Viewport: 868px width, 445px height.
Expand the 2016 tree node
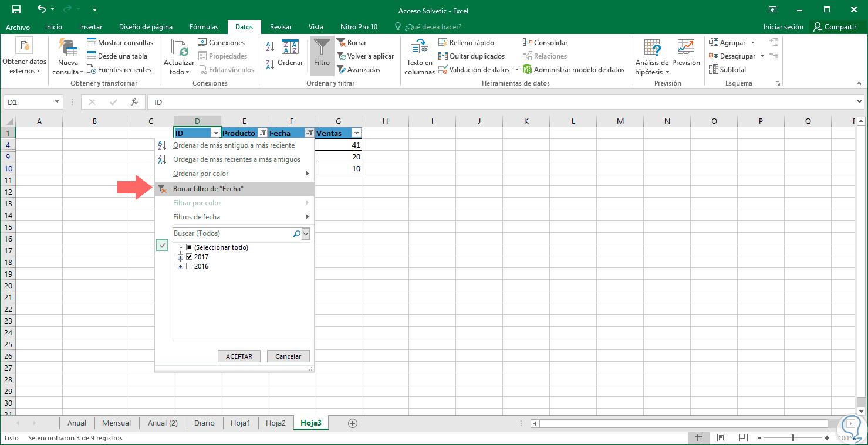point(181,266)
